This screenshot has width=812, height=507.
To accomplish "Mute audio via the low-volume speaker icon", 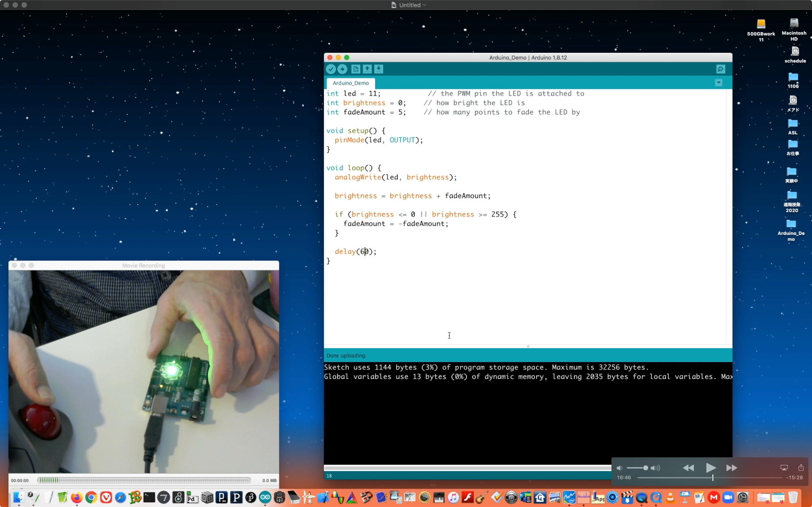I will (620, 468).
